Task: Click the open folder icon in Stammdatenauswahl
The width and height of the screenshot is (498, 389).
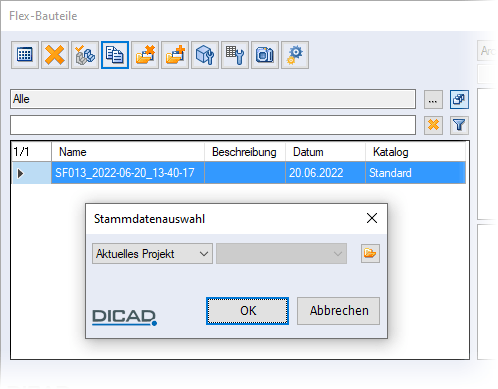Action: (x=370, y=253)
